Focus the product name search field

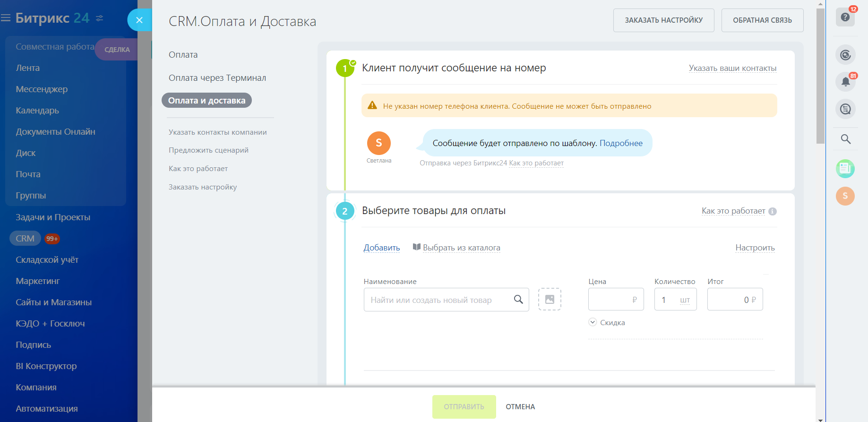pyautogui.click(x=446, y=300)
